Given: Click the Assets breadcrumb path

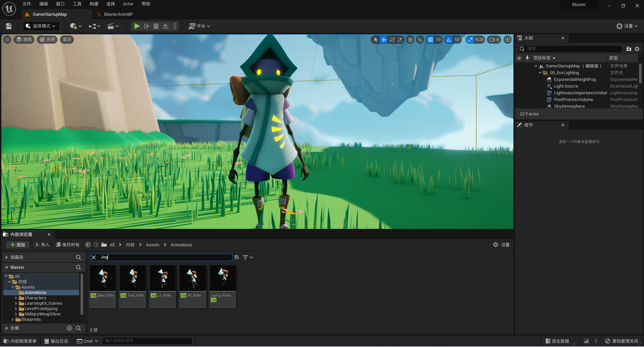Looking at the screenshot, I should click(152, 245).
